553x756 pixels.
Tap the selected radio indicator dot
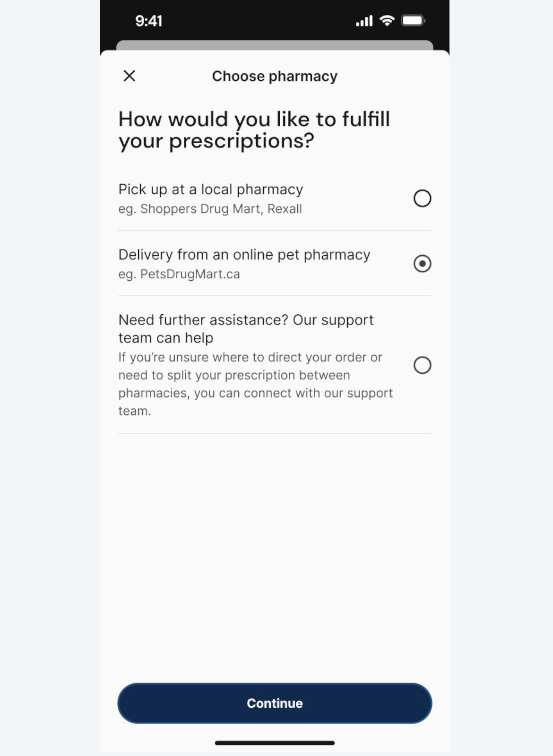423,264
